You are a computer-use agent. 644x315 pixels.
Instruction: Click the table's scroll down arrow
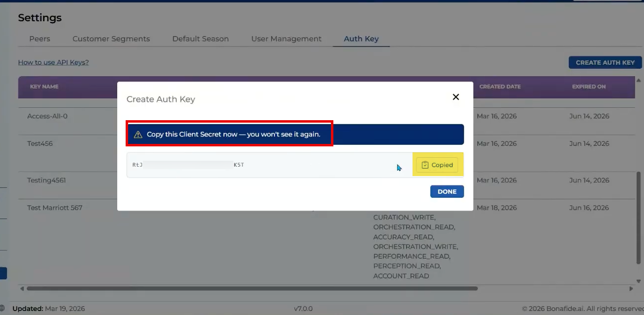639,280
